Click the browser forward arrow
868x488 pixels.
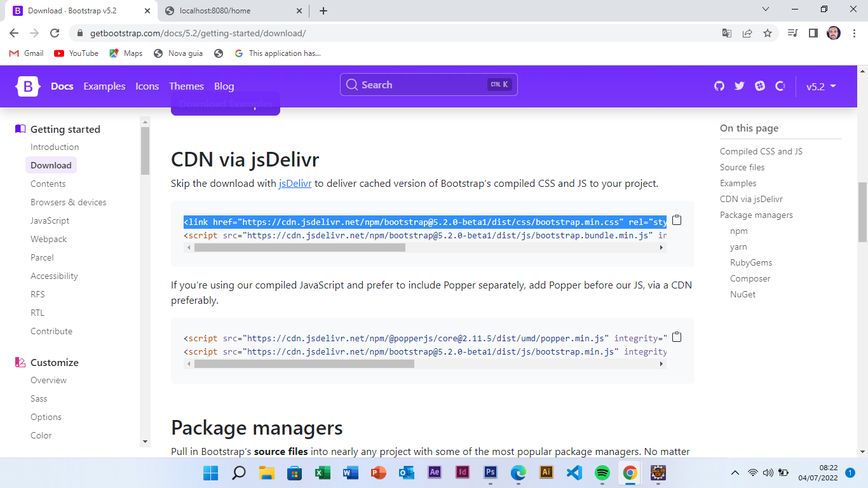(34, 33)
